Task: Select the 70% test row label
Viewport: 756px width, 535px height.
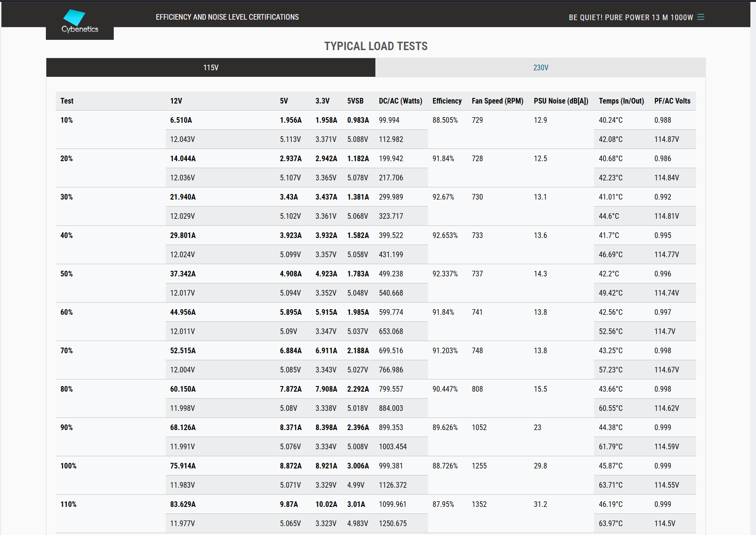Action: 66,350
